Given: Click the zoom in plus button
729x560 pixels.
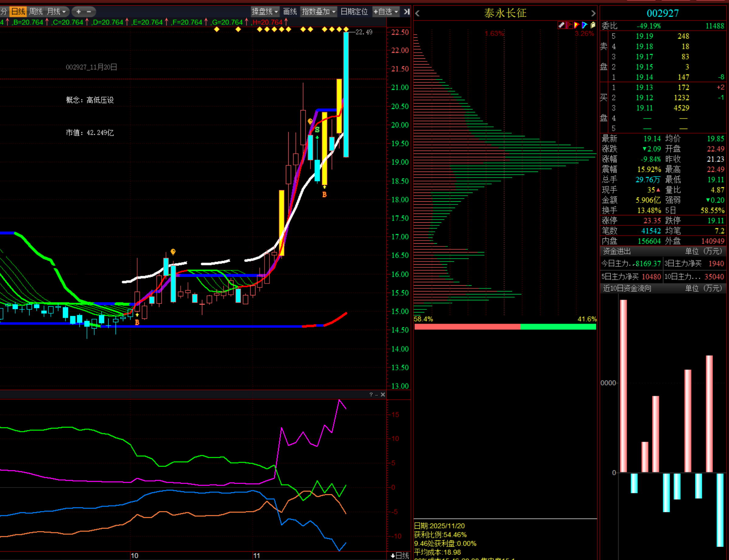Looking at the screenshot, I should (x=79, y=12).
